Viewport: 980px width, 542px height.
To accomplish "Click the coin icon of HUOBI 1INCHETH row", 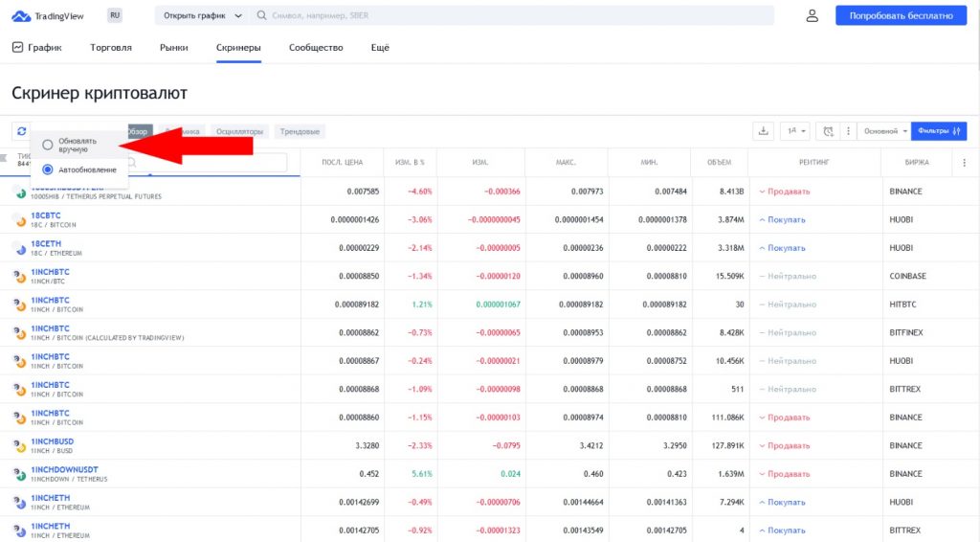I will click(20, 502).
